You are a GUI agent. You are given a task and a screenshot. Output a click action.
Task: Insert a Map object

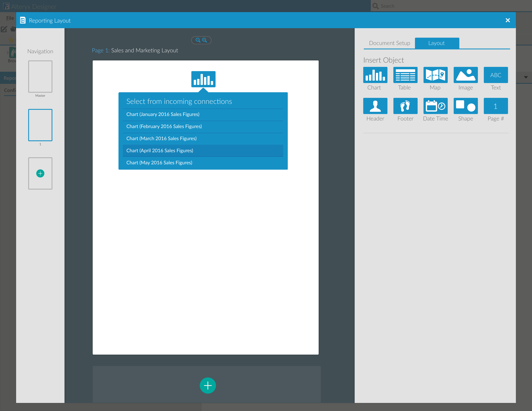click(x=435, y=75)
